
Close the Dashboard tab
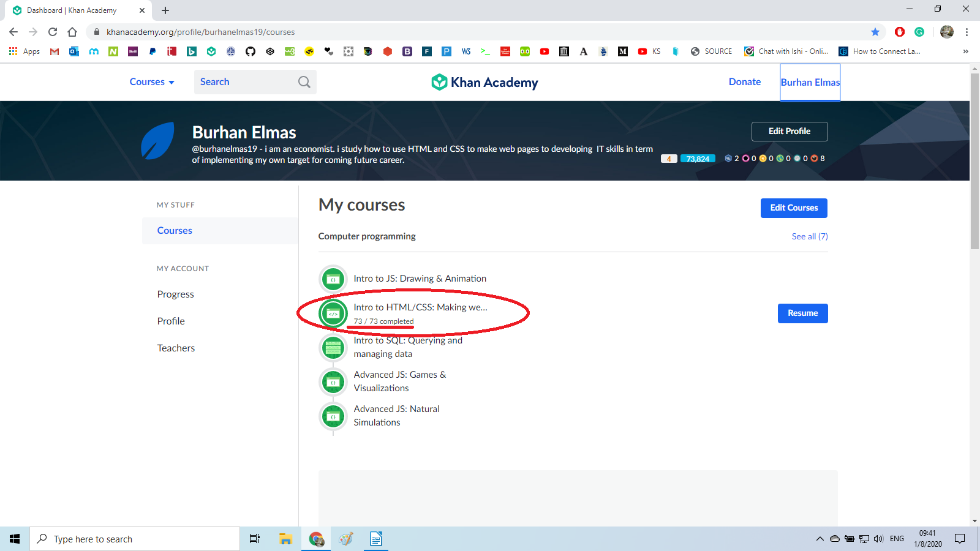pos(142,10)
